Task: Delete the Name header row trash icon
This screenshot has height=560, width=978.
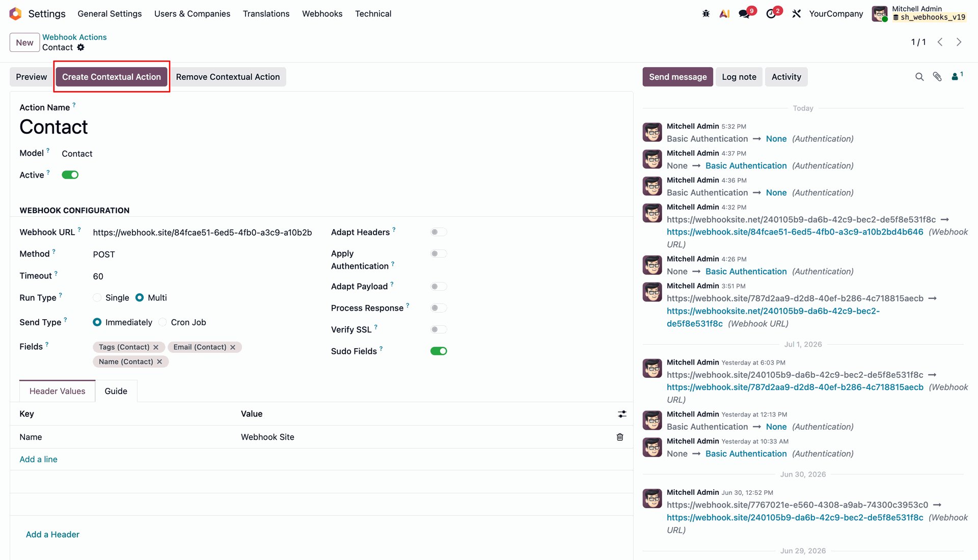Action: (620, 437)
